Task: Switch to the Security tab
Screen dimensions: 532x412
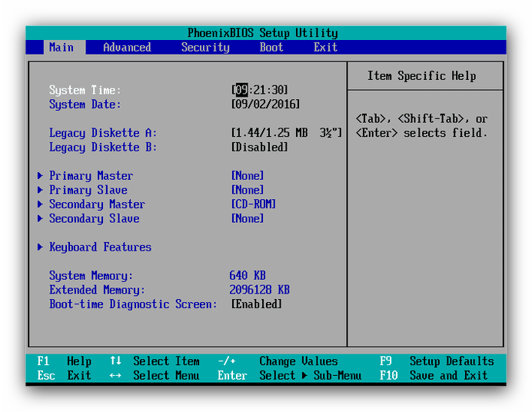Action: [205, 47]
